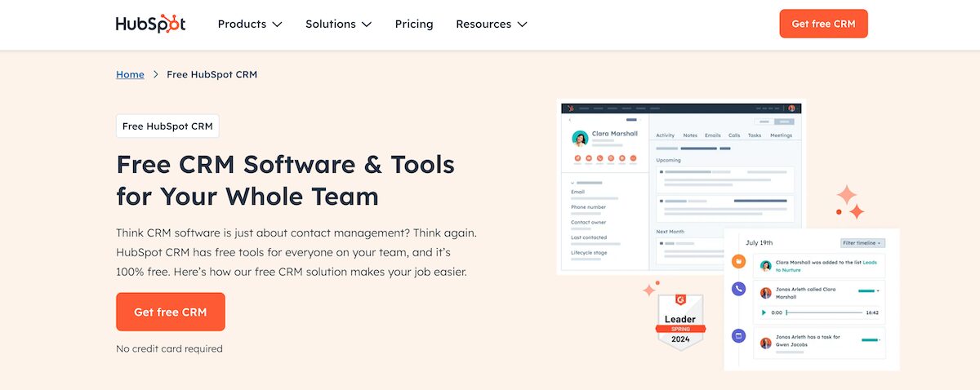Click Clara Marshall's avatar in CRM preview
The image size is (980, 390).
pyautogui.click(x=580, y=138)
